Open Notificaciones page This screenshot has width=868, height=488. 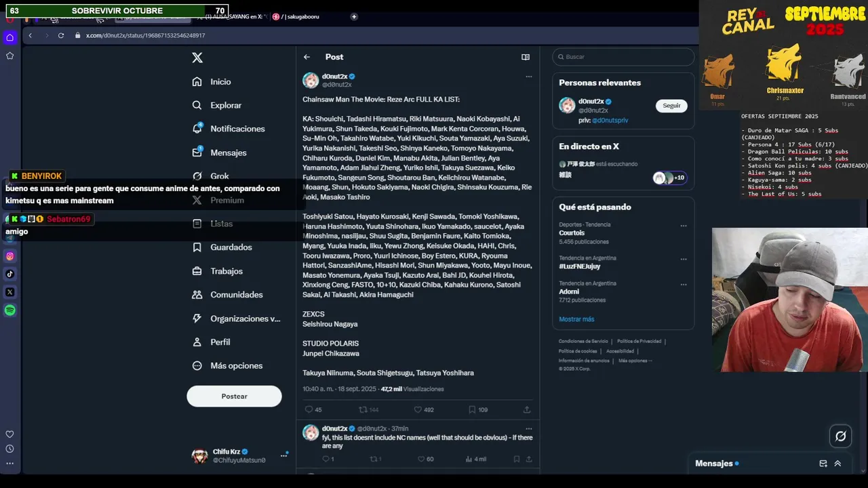pyautogui.click(x=229, y=129)
